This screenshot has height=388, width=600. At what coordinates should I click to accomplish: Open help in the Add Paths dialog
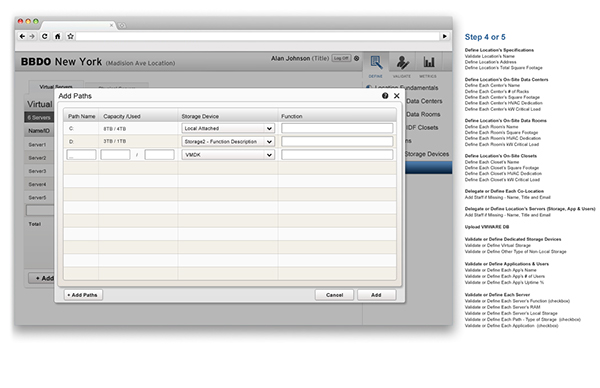point(385,96)
